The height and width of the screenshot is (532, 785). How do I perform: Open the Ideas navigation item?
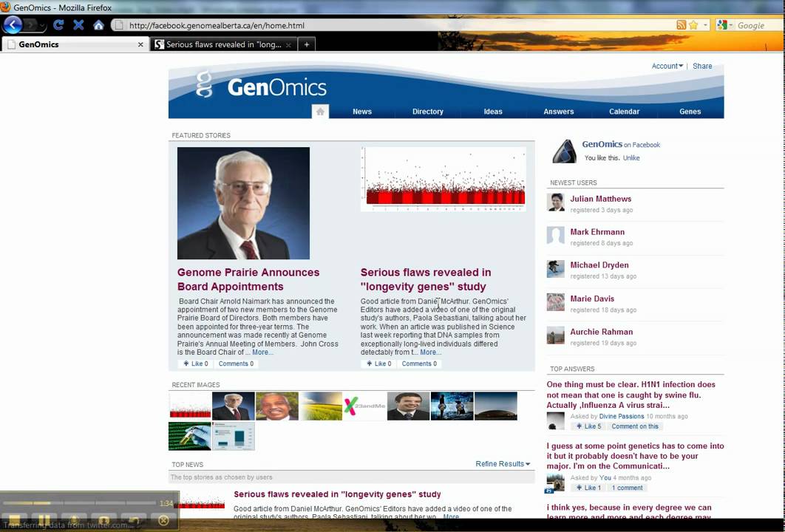tap(493, 112)
